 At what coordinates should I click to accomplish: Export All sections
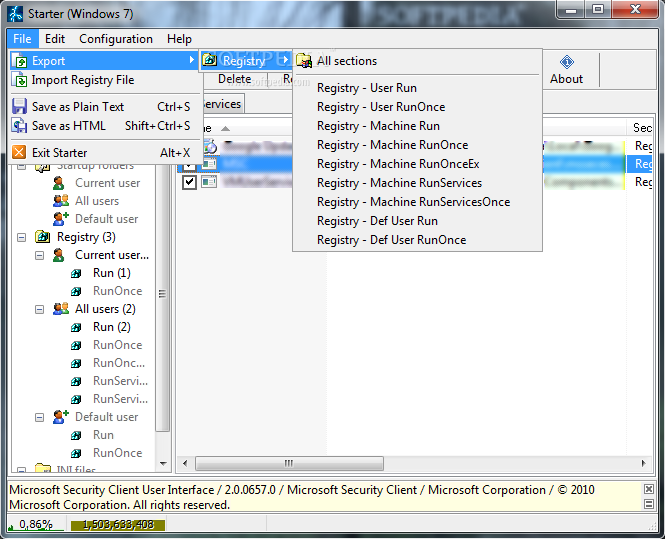pyautogui.click(x=417, y=61)
